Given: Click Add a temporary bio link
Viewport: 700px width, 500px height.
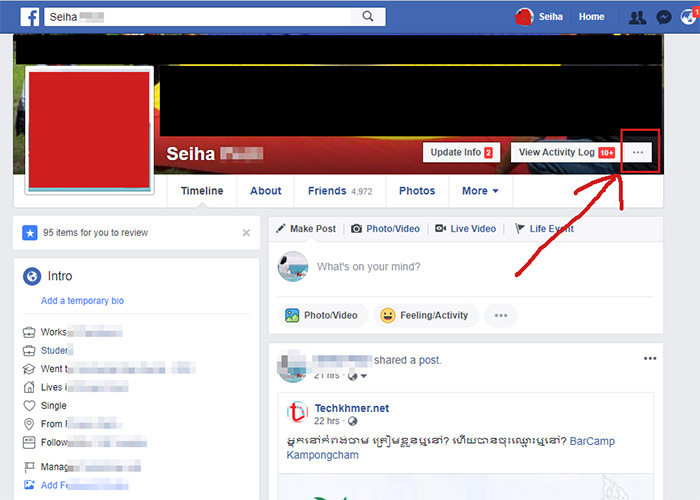Looking at the screenshot, I should pos(82,300).
